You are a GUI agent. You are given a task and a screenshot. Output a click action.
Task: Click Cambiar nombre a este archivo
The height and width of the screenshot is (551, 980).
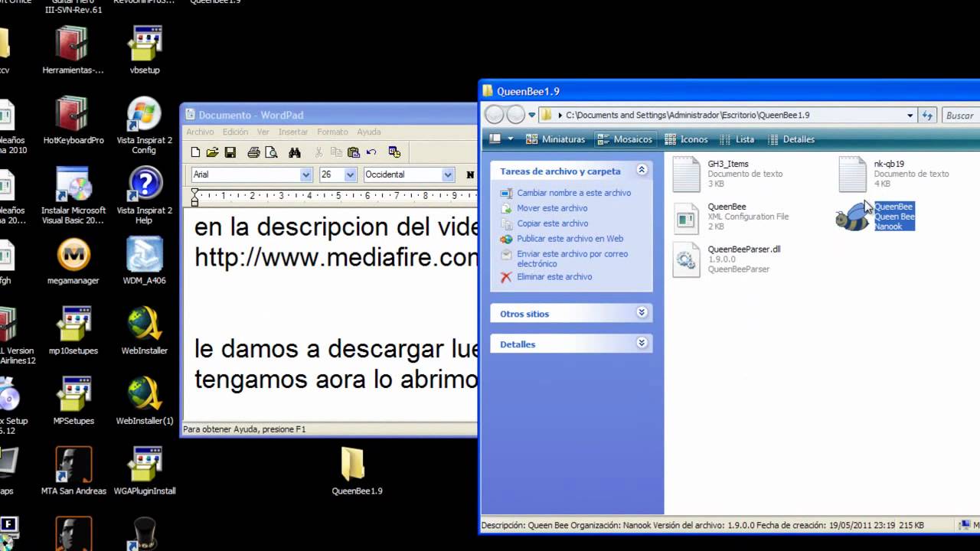(573, 193)
